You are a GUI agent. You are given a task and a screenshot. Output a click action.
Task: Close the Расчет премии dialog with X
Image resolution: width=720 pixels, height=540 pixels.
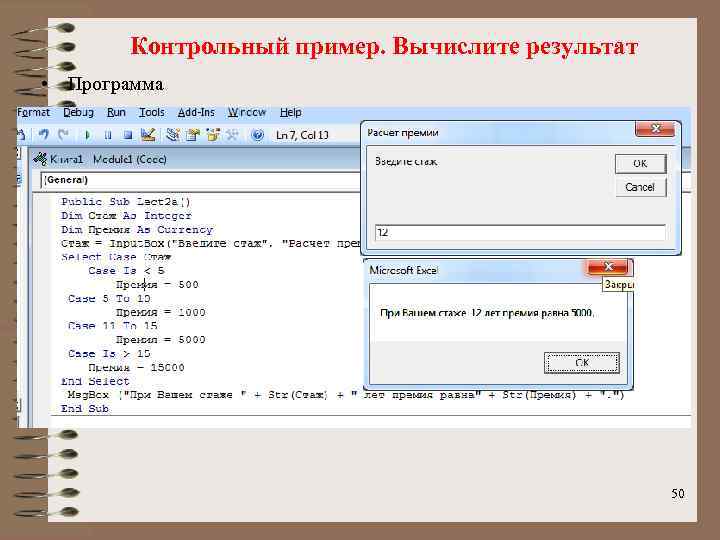click(x=655, y=129)
